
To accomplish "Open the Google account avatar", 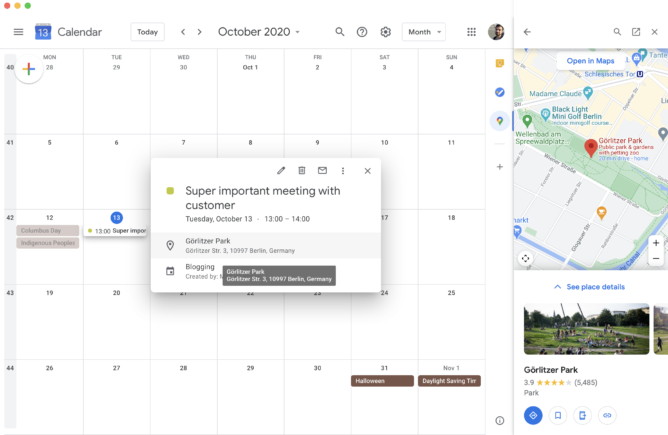I will coord(496,32).
